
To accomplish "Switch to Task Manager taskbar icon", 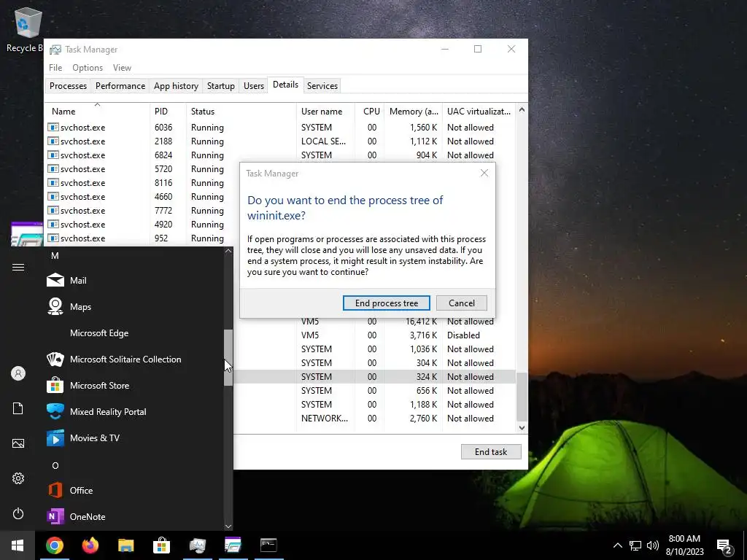I will 197,545.
